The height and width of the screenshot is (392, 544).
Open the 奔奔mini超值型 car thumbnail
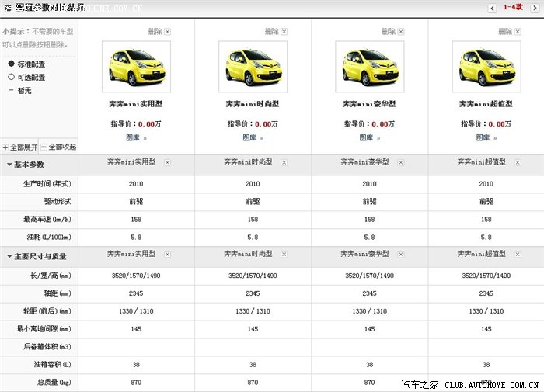tap(486, 67)
